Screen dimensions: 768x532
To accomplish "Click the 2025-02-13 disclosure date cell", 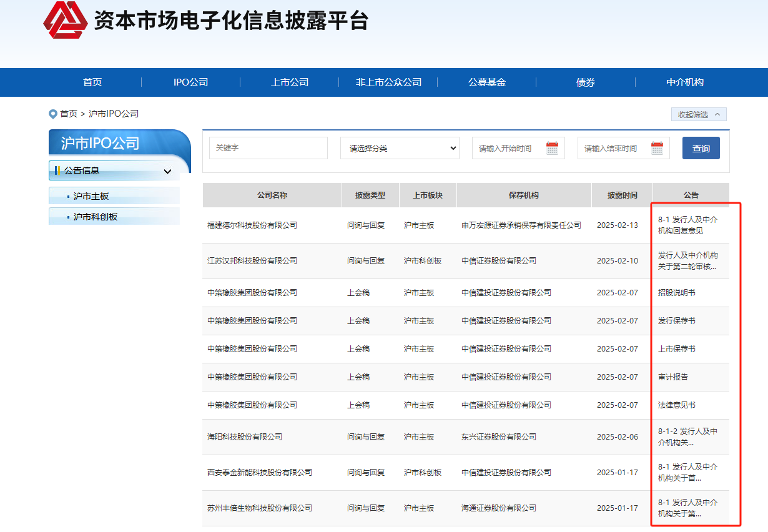I will 618,225.
